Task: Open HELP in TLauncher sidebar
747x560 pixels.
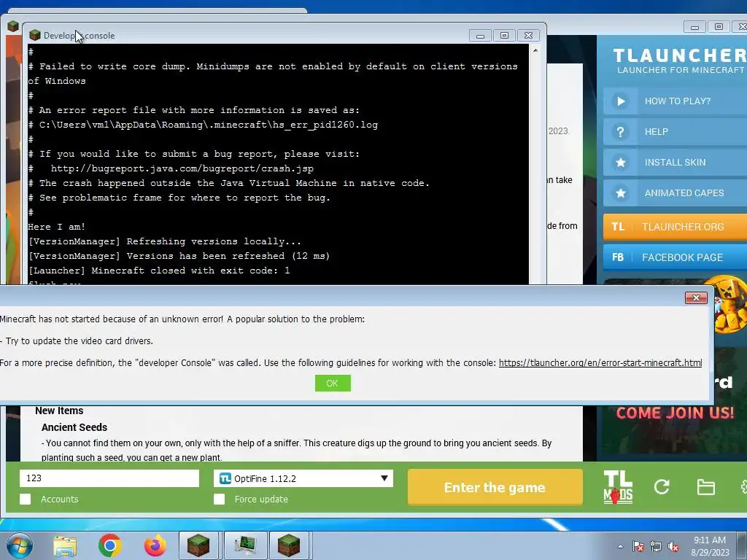Action: 675,131
